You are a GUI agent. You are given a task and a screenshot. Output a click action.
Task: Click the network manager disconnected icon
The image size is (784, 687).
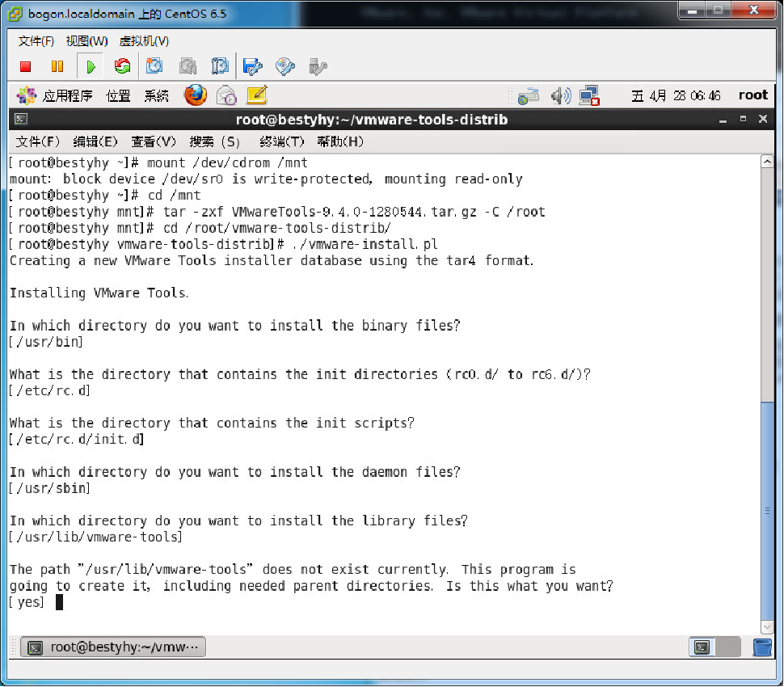click(x=589, y=96)
